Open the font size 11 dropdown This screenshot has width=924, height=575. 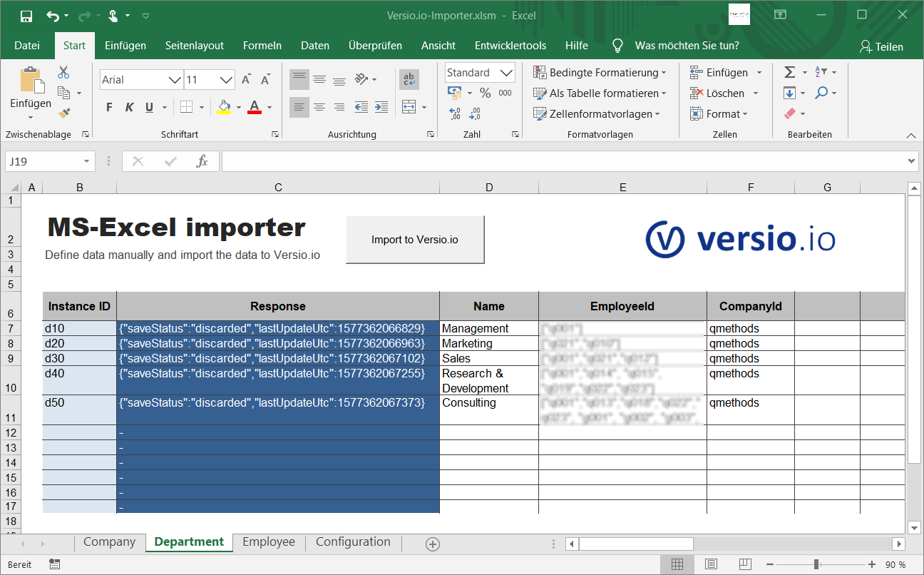pos(227,80)
